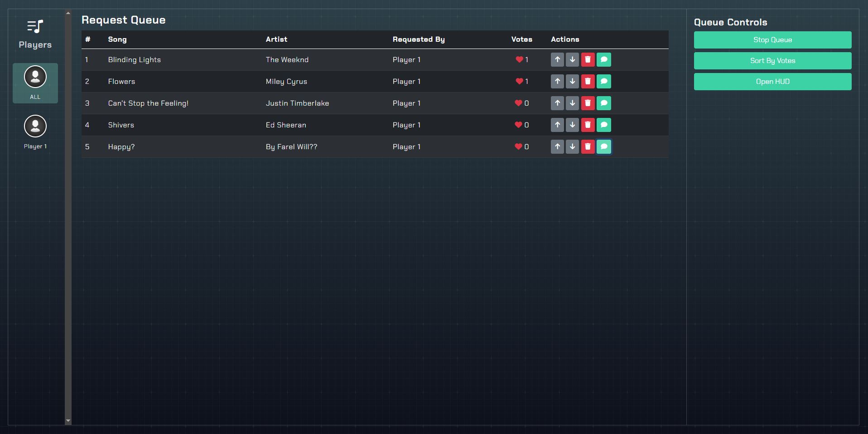The height and width of the screenshot is (434, 868).
Task: Select Player 1 in players sidebar
Action: 35,132
